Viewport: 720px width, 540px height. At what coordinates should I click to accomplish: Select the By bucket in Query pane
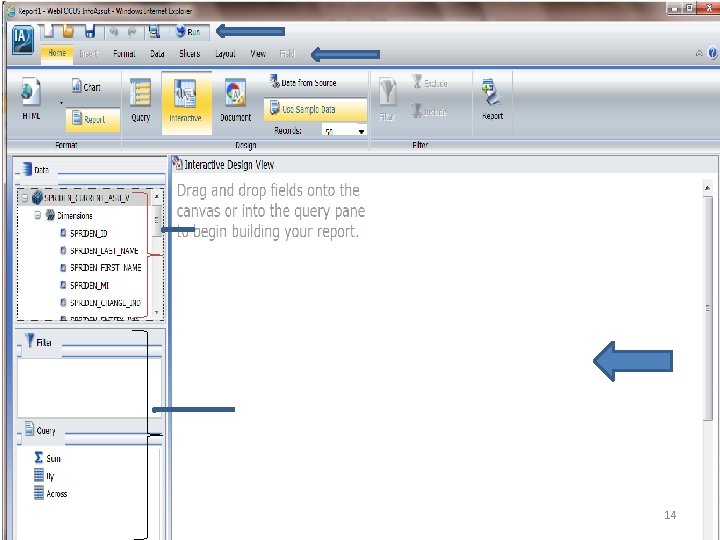(44, 475)
